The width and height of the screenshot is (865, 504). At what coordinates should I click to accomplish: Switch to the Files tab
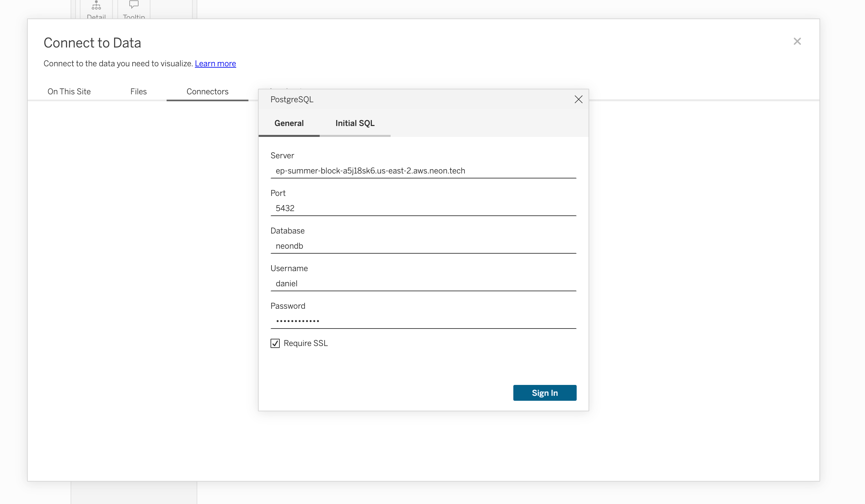pyautogui.click(x=138, y=92)
